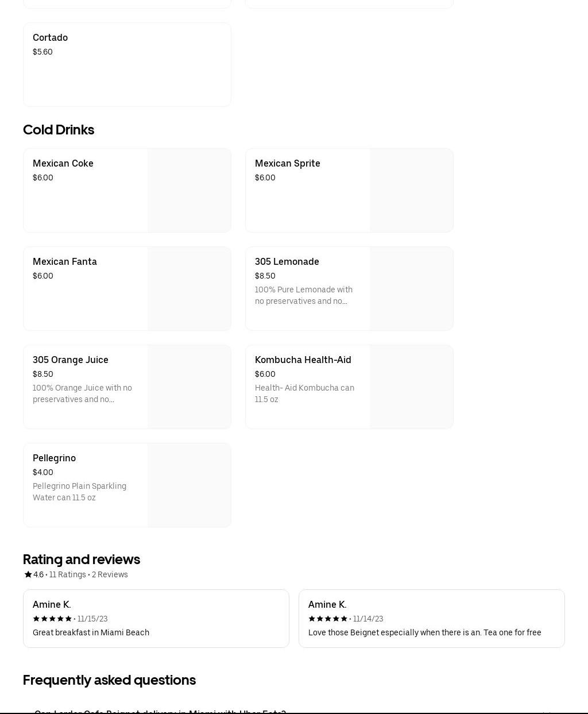Click the Pellegrino item name
The width and height of the screenshot is (588, 714).
click(x=54, y=458)
